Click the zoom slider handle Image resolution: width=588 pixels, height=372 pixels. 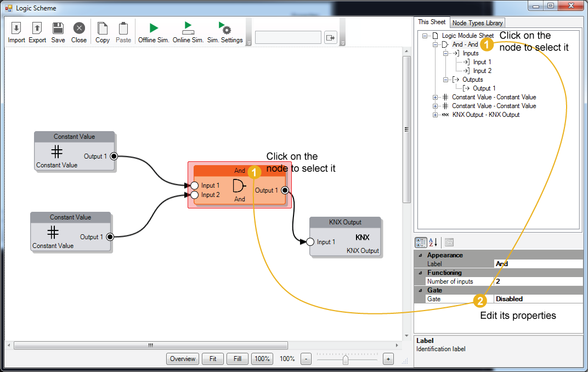[346, 359]
